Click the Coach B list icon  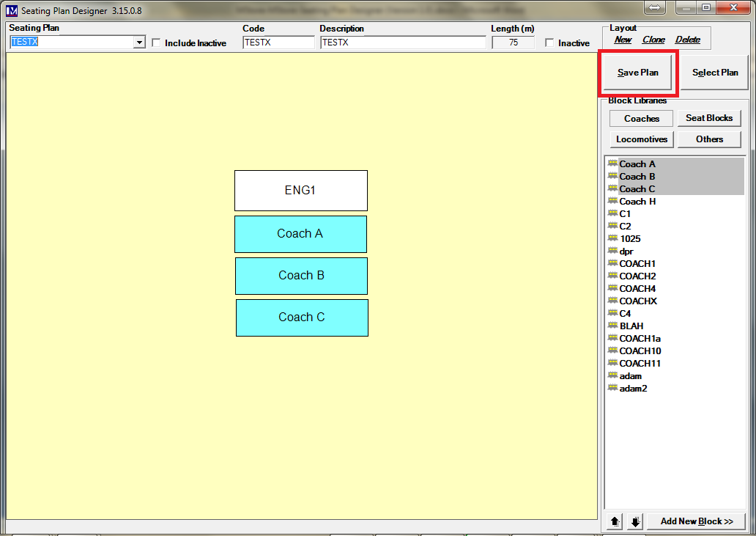pos(613,175)
